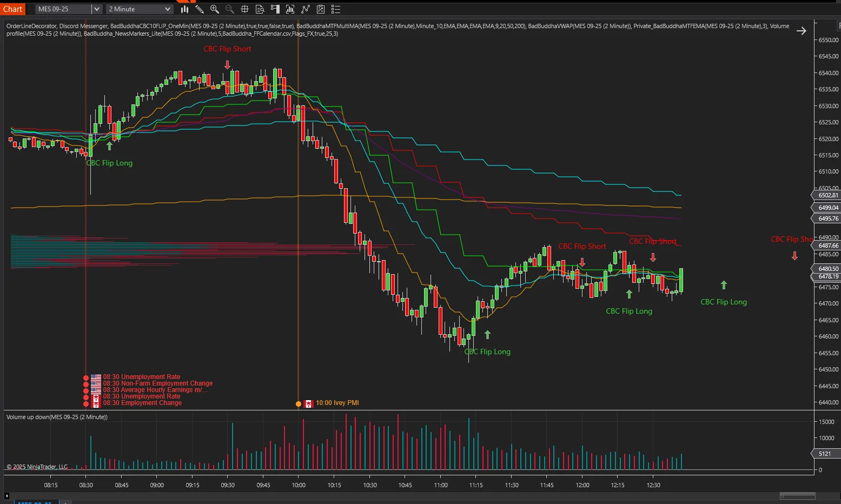Open the chart Properties list icon
The image size is (841, 504).
click(336, 9)
